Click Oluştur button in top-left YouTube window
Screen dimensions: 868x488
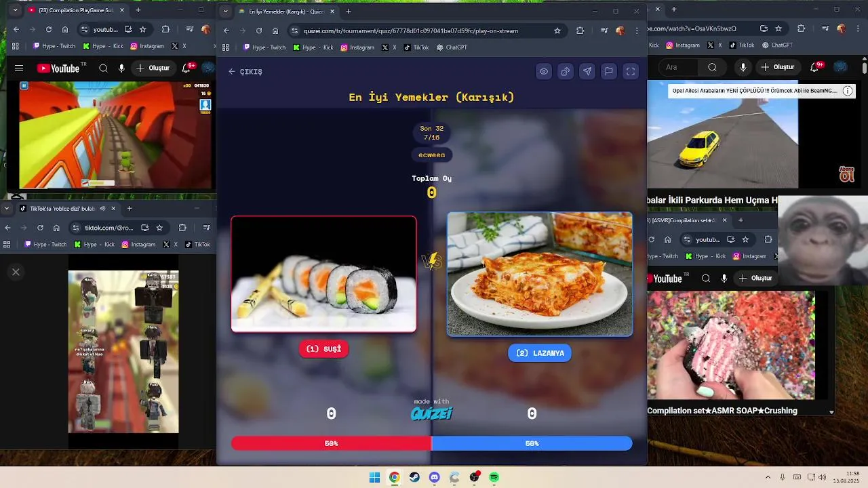coord(153,68)
